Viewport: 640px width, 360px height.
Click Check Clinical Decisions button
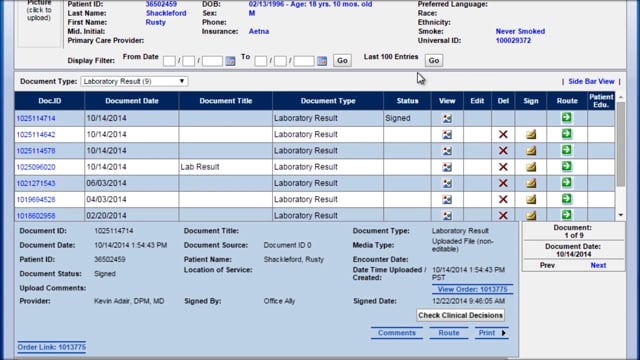point(460,315)
